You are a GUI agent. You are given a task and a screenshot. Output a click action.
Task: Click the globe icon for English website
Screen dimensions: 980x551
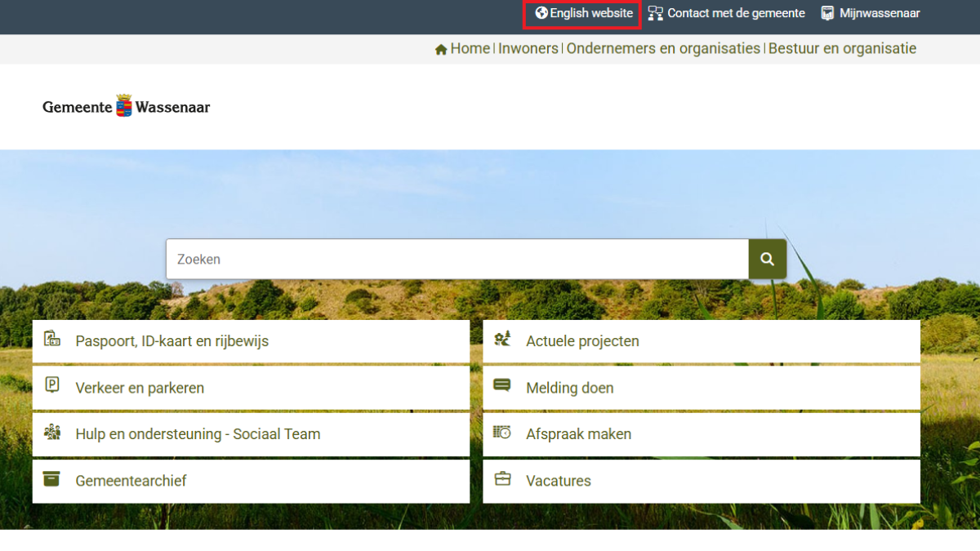[x=541, y=13]
